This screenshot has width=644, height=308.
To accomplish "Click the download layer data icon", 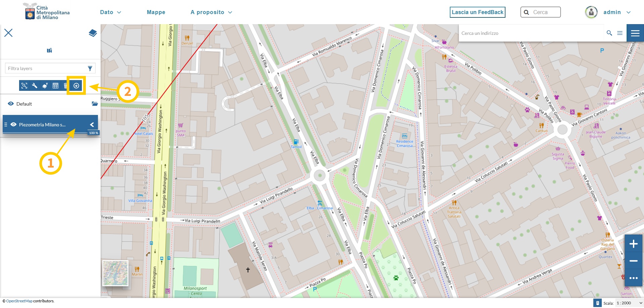I will coord(76,86).
